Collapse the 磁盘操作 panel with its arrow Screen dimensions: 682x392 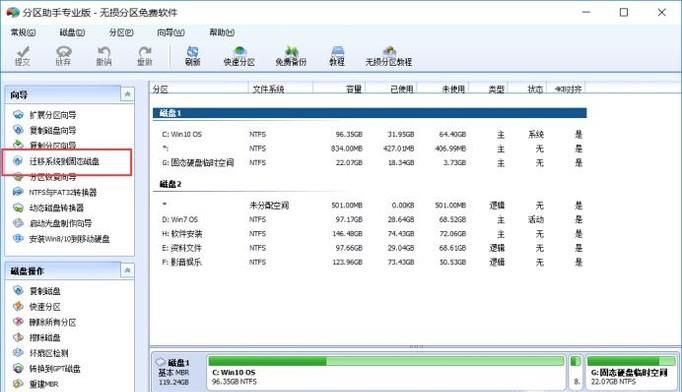click(x=127, y=271)
